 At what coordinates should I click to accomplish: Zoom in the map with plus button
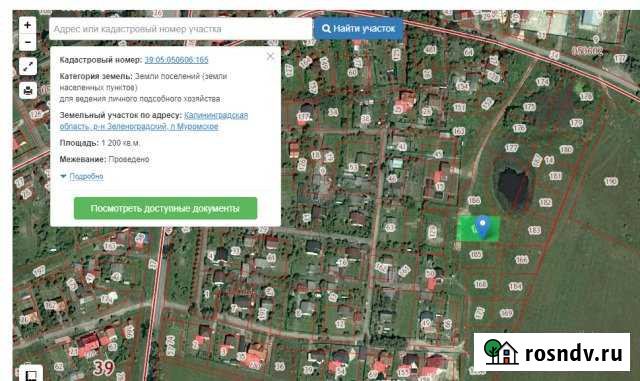point(27,25)
